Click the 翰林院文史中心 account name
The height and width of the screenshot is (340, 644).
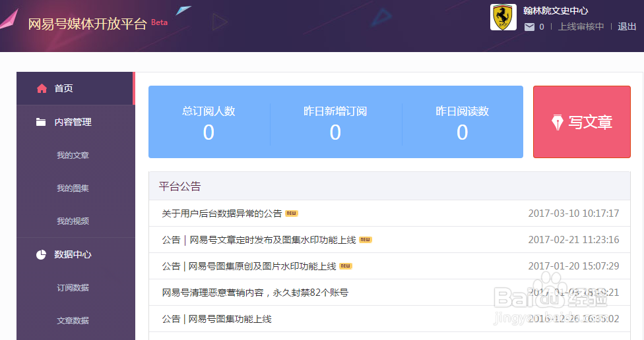click(556, 11)
